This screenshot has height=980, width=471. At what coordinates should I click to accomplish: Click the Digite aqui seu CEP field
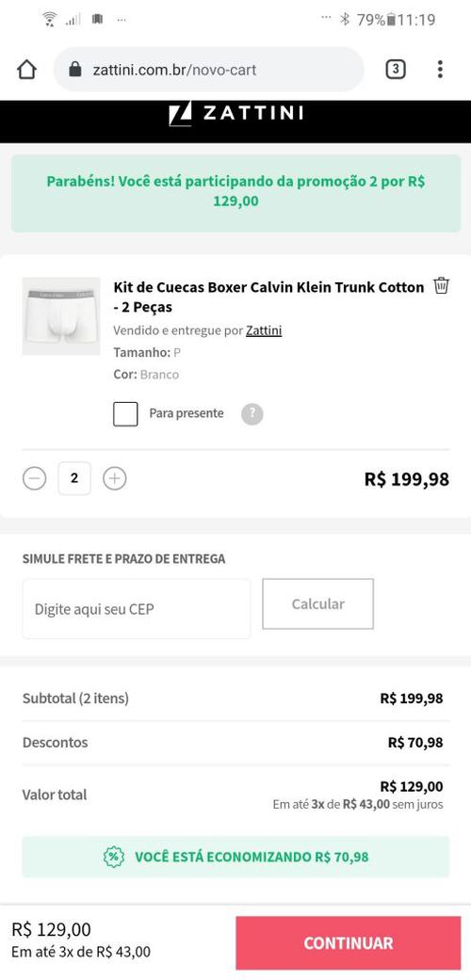tap(137, 609)
